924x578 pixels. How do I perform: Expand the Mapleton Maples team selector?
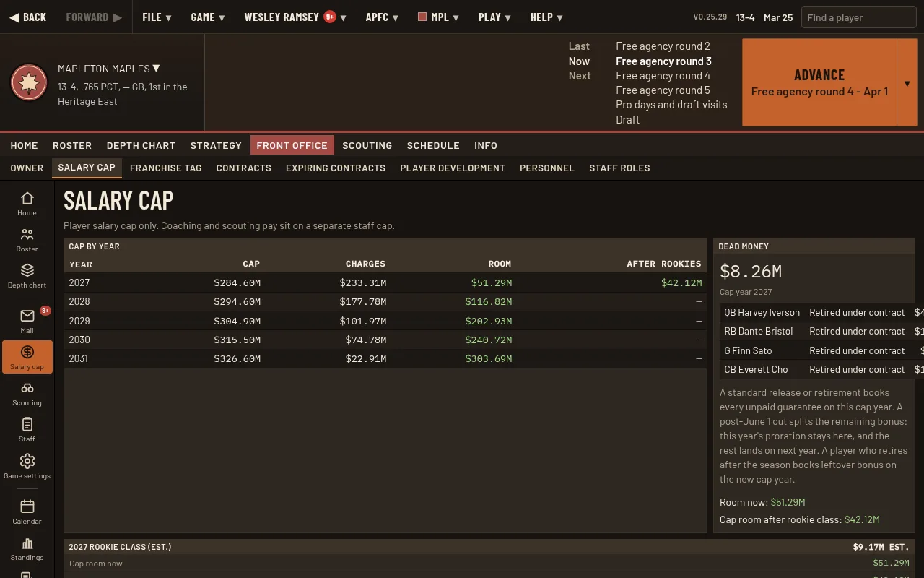click(109, 69)
